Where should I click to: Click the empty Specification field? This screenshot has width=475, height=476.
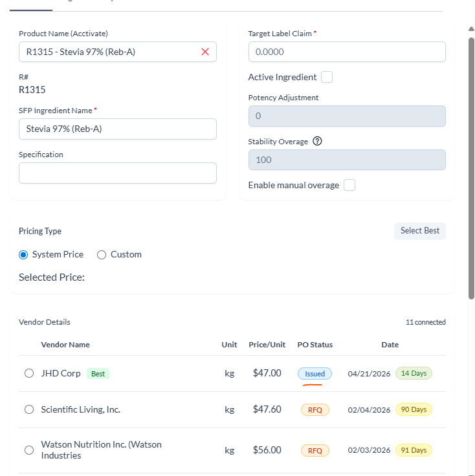(118, 173)
